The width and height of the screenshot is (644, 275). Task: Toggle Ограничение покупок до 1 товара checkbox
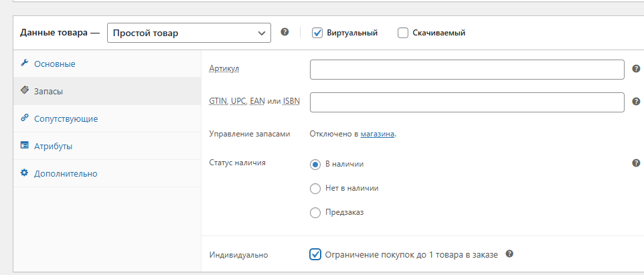[x=315, y=254]
